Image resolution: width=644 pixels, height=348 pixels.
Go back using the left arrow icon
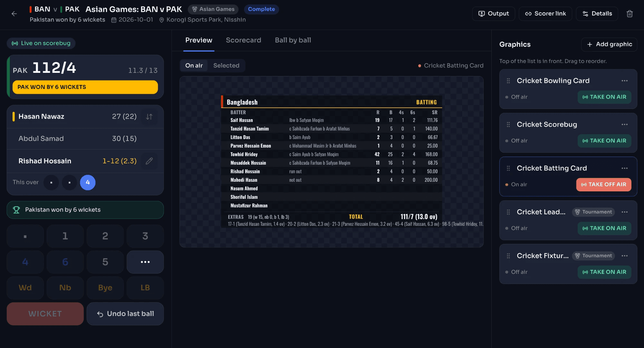[14, 14]
